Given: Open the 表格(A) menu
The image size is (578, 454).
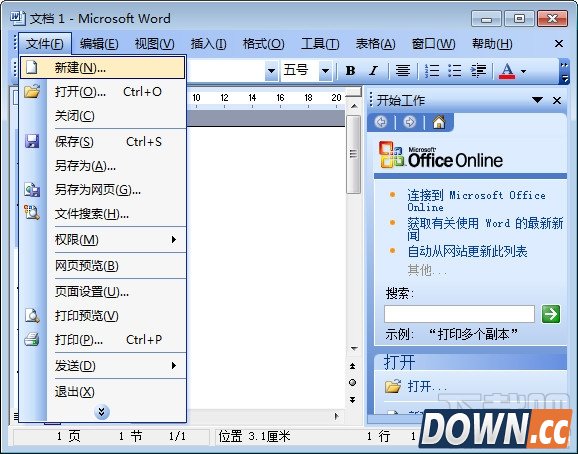Looking at the screenshot, I should [x=375, y=44].
